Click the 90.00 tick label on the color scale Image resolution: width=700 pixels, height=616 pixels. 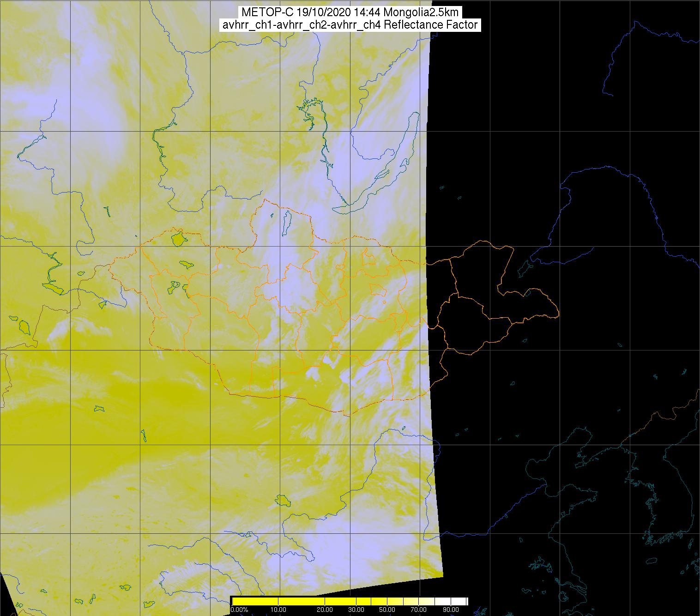451,610
